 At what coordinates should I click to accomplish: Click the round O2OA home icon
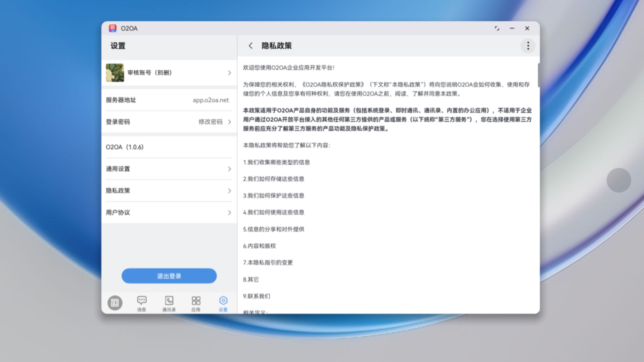(115, 303)
